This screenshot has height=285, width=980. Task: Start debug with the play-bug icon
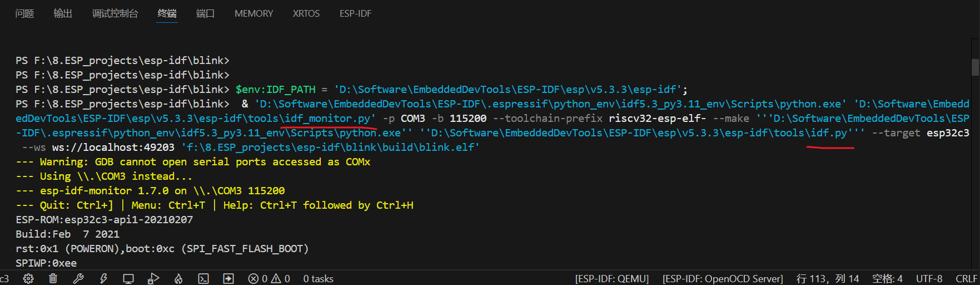coord(153,278)
